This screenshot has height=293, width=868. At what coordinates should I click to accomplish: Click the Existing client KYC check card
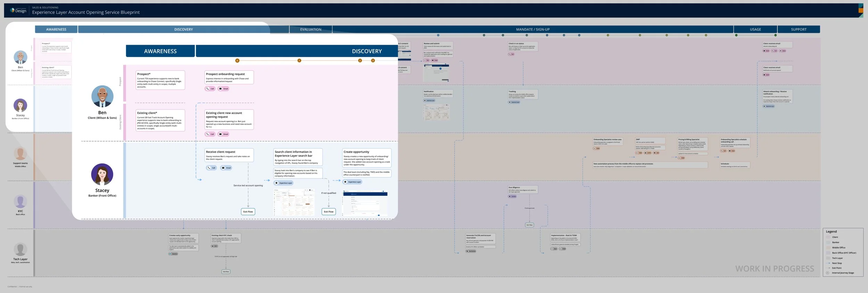[226, 238]
